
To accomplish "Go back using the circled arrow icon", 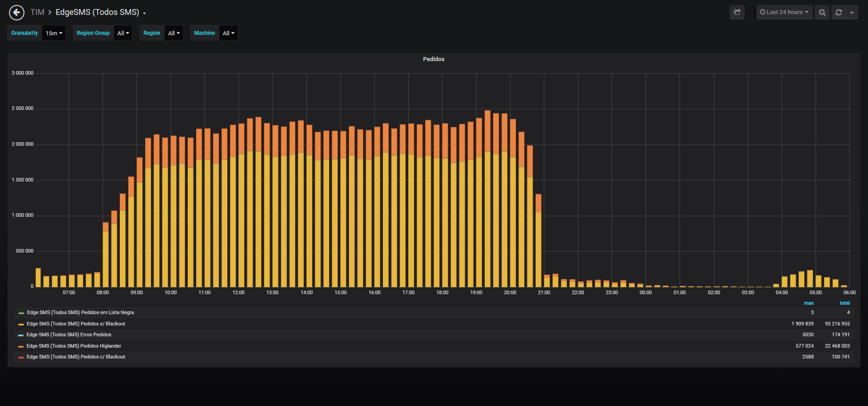I will pos(17,12).
